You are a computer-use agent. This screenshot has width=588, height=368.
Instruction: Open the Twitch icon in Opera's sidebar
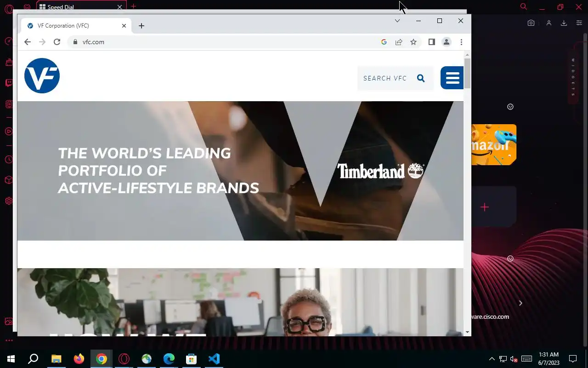click(9, 83)
